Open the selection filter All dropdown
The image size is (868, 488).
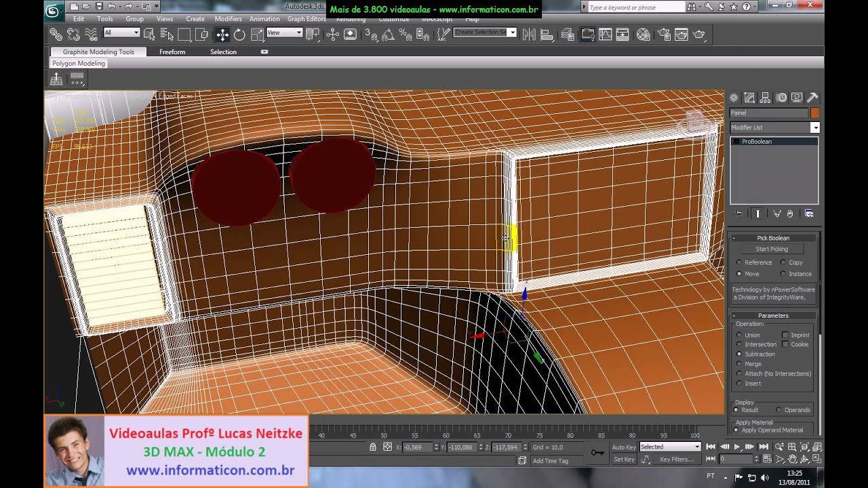(121, 33)
